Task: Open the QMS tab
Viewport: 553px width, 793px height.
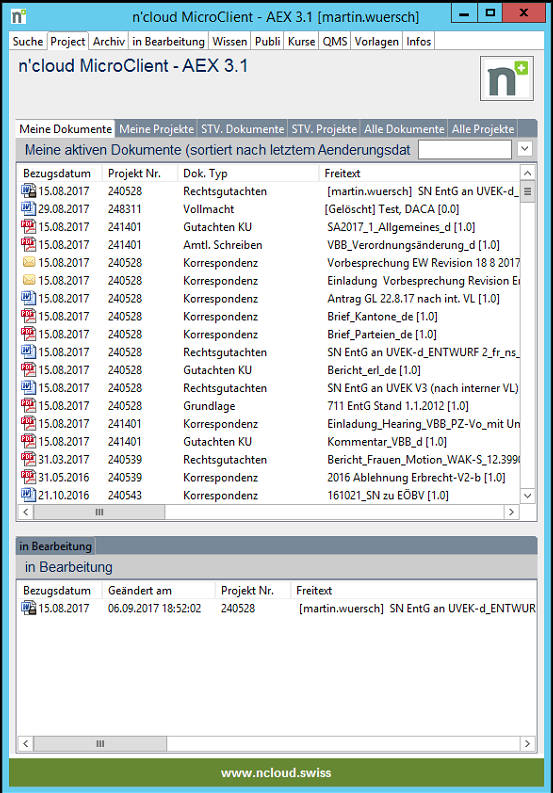Action: pos(335,41)
